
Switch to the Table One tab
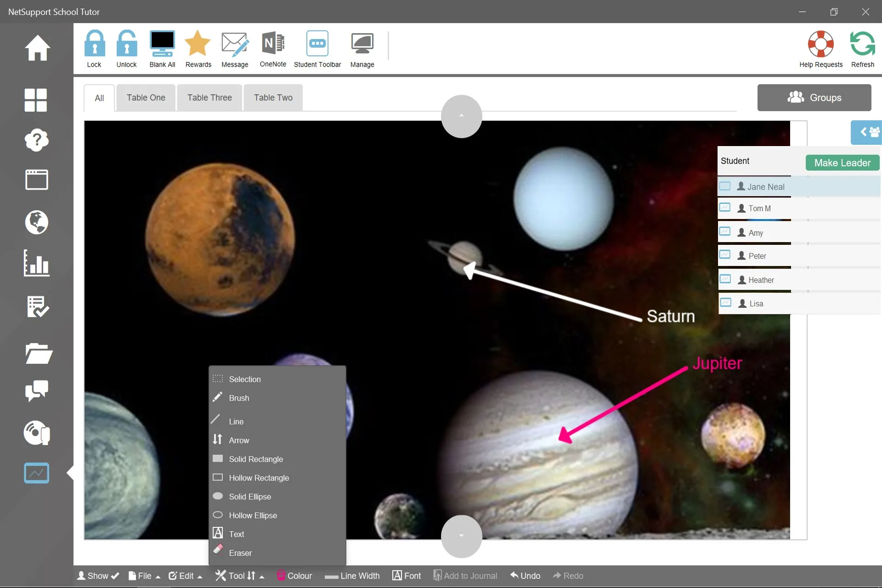click(146, 97)
